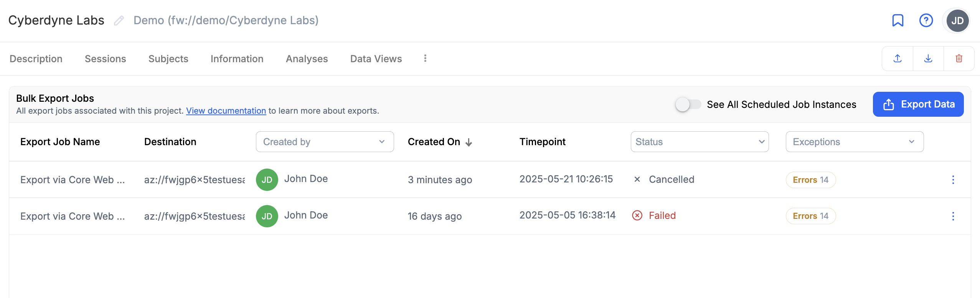Screen dimensions: 980x298
Task: Click destination az:// in the Cancelled row
Action: click(x=195, y=180)
